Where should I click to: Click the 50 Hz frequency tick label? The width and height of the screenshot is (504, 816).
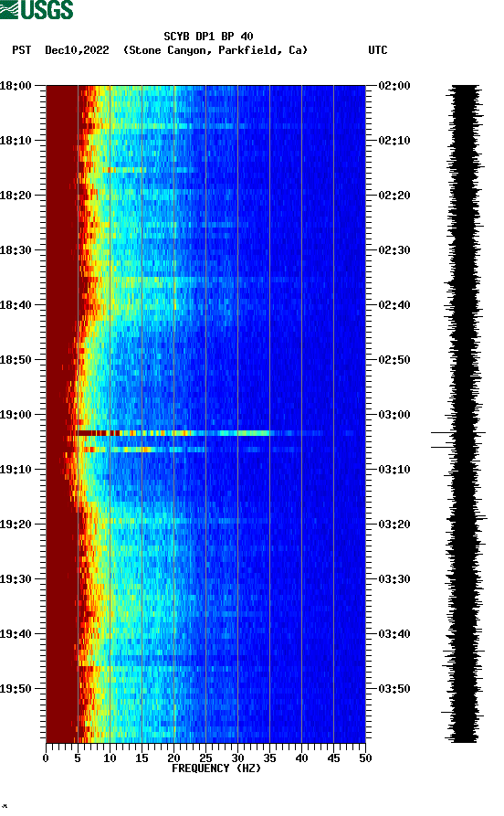coord(365,758)
